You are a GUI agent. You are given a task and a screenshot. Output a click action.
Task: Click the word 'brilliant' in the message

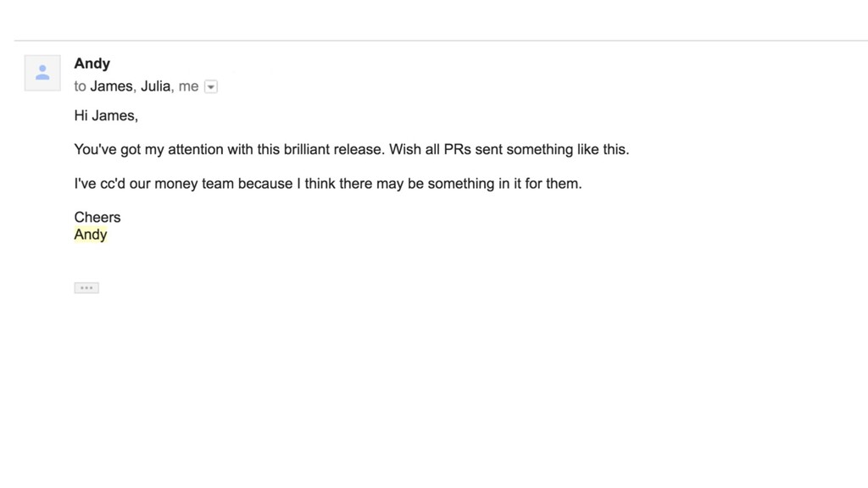click(307, 149)
